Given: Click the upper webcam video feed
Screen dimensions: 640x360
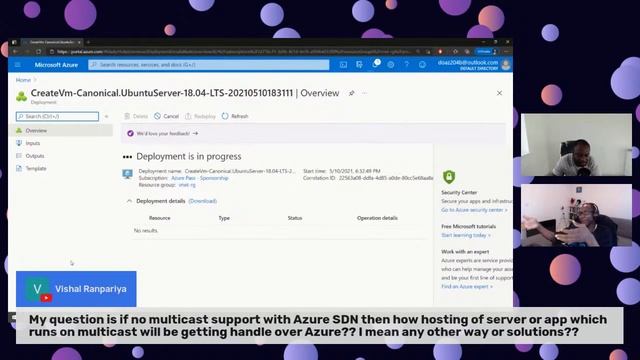Looking at the screenshot, I should click(x=576, y=145).
